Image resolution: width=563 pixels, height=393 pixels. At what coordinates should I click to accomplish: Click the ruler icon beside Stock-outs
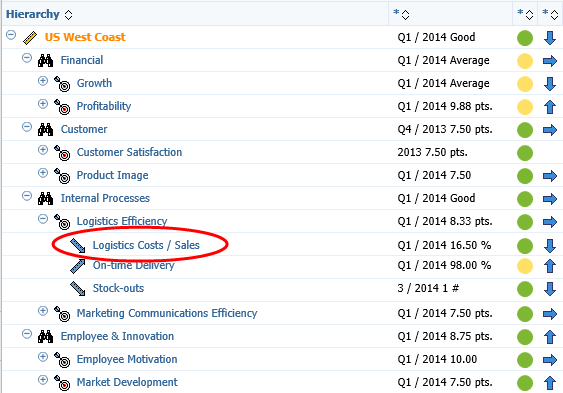click(78, 289)
